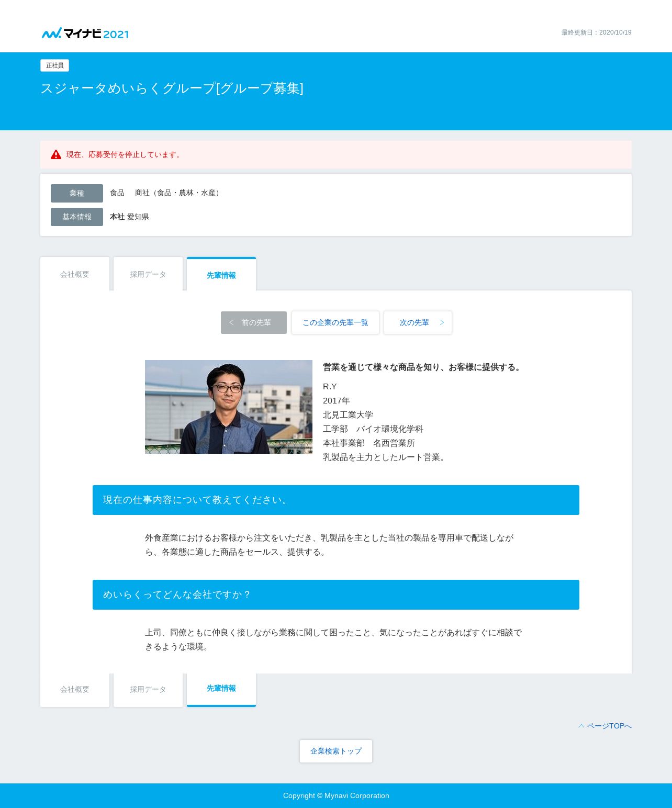
Task: Click the 本社 愛知県 text
Action: 129,217
